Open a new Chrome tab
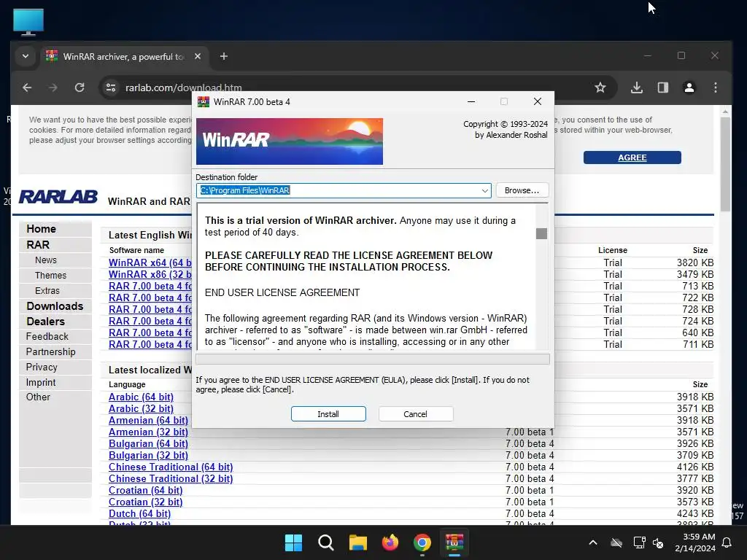This screenshot has width=747, height=560. click(224, 56)
